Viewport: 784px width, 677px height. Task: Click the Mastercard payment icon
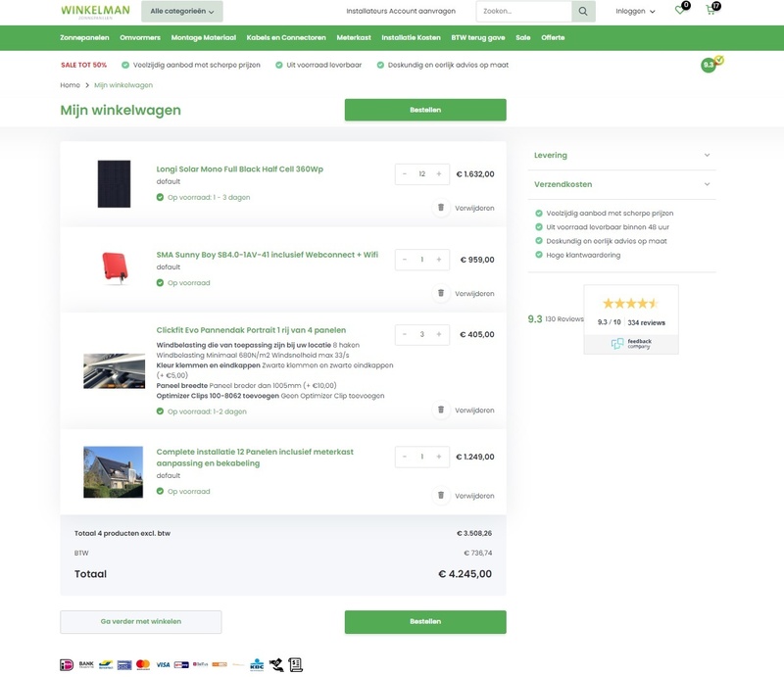point(143,664)
